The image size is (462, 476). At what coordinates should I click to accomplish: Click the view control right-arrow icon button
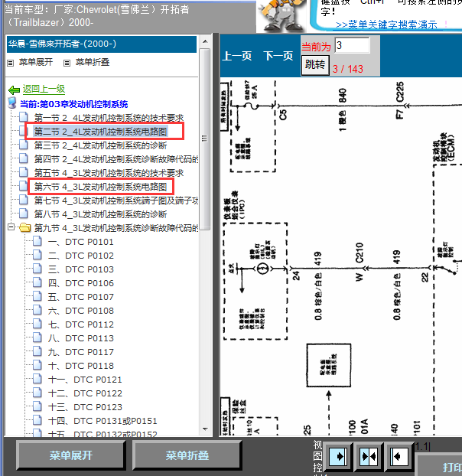click(338, 457)
